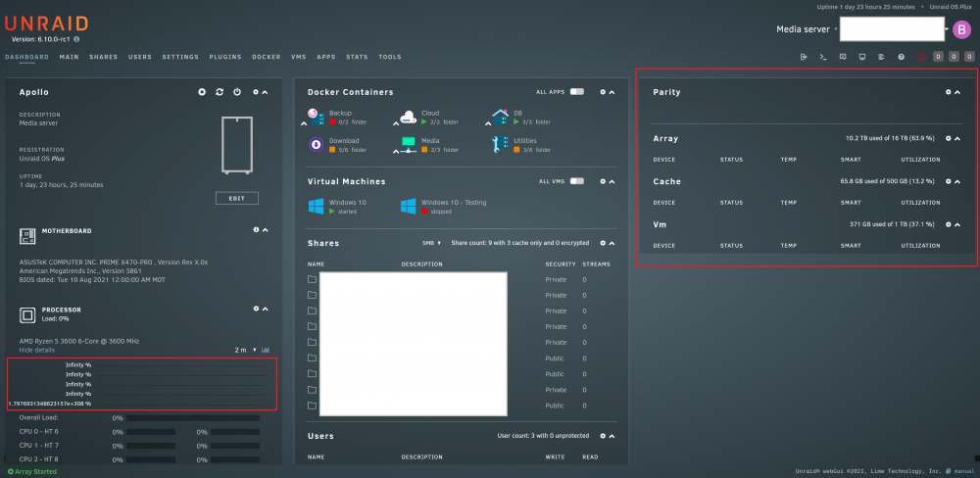Go to the DOCKER tab
Viewport: 980px width, 478px height.
coord(267,57)
